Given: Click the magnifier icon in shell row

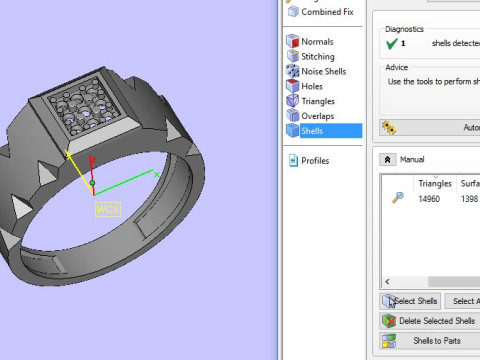Looking at the screenshot, I should [398, 197].
